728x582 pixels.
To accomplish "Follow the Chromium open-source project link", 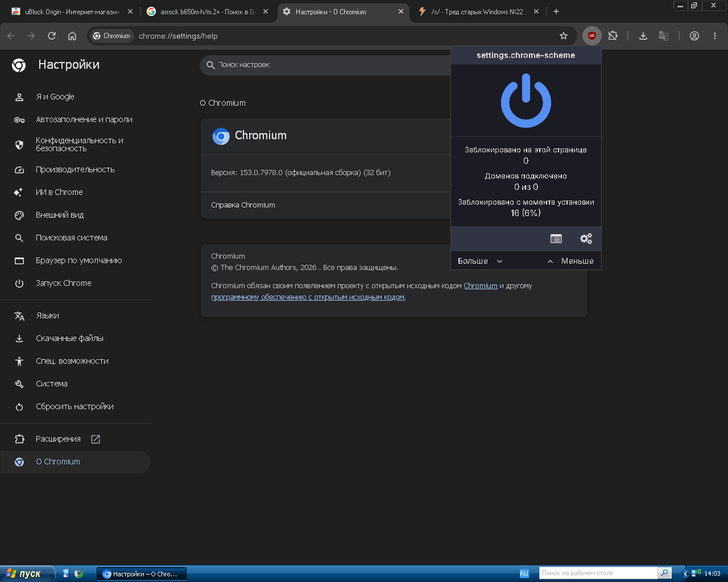I will tap(481, 286).
